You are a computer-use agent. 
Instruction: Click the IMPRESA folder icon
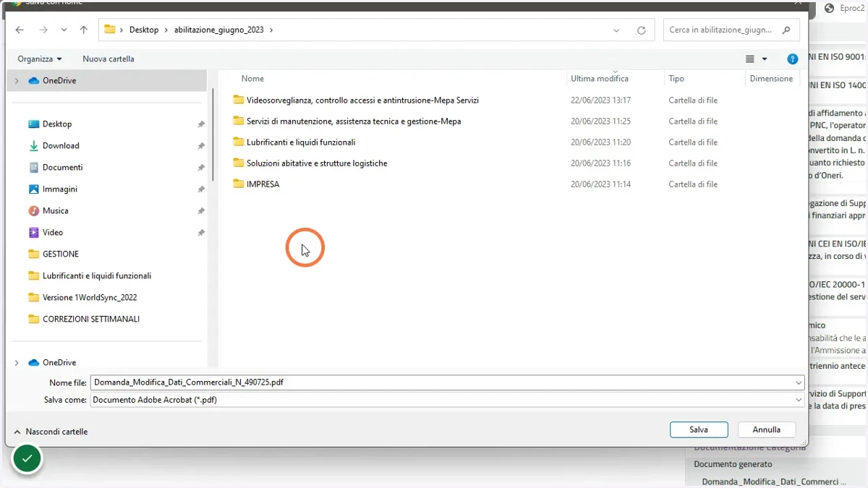coord(239,184)
